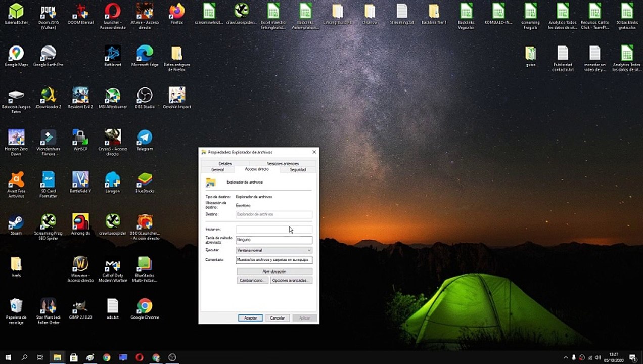643x364 pixels.
Task: Click the GIMP 2.10.20 desktop icon
Action: click(80, 309)
